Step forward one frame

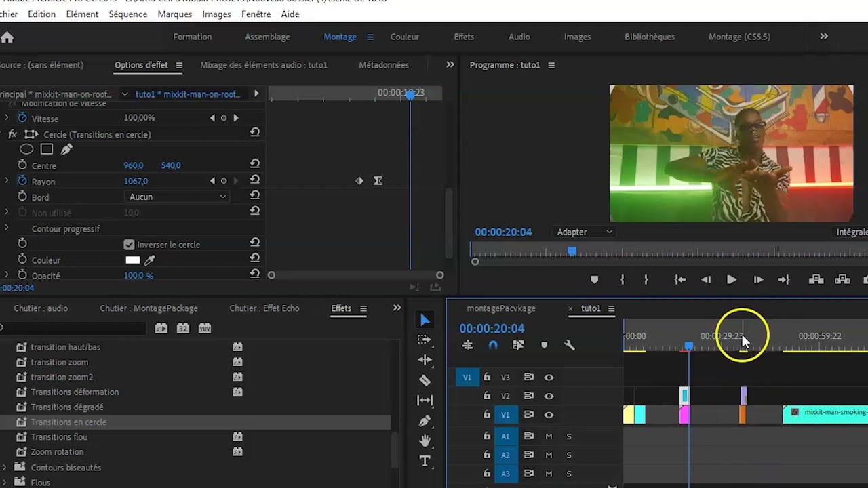758,279
